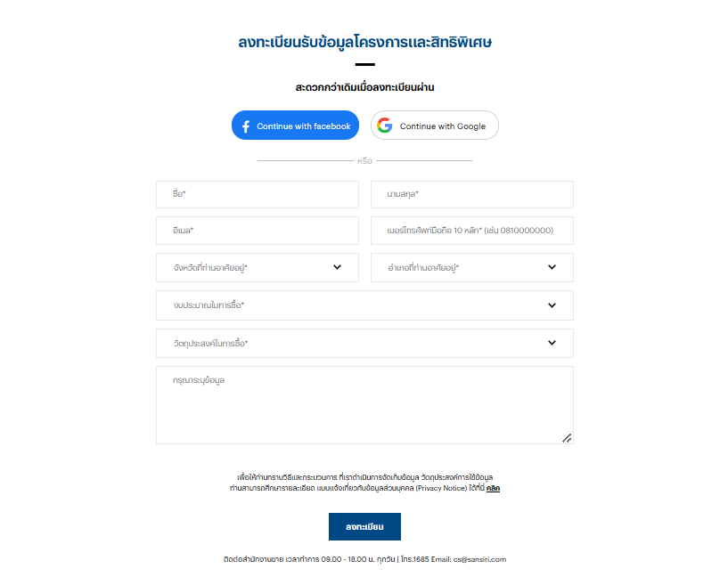Focus the mobile phone number field
728x585 pixels.
471,231
